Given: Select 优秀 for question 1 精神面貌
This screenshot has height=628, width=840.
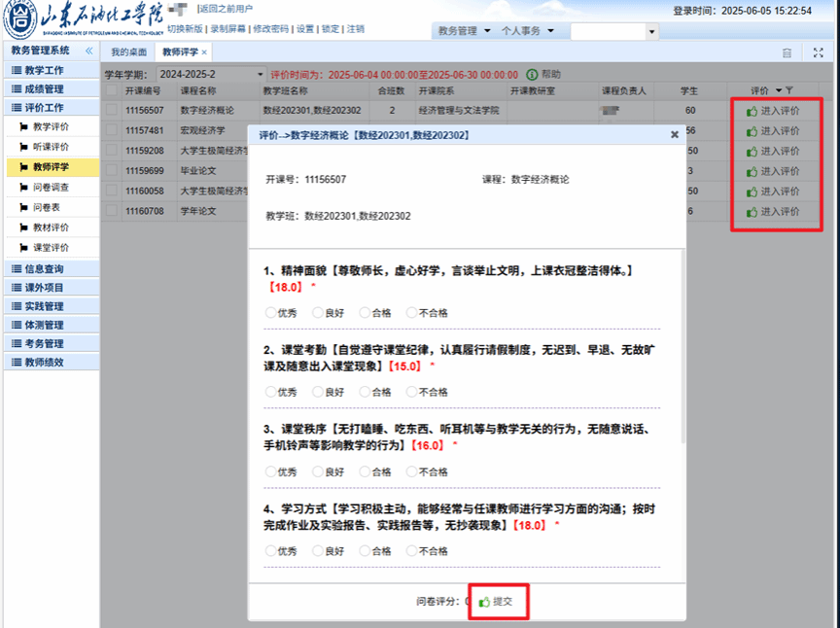Looking at the screenshot, I should [x=271, y=312].
